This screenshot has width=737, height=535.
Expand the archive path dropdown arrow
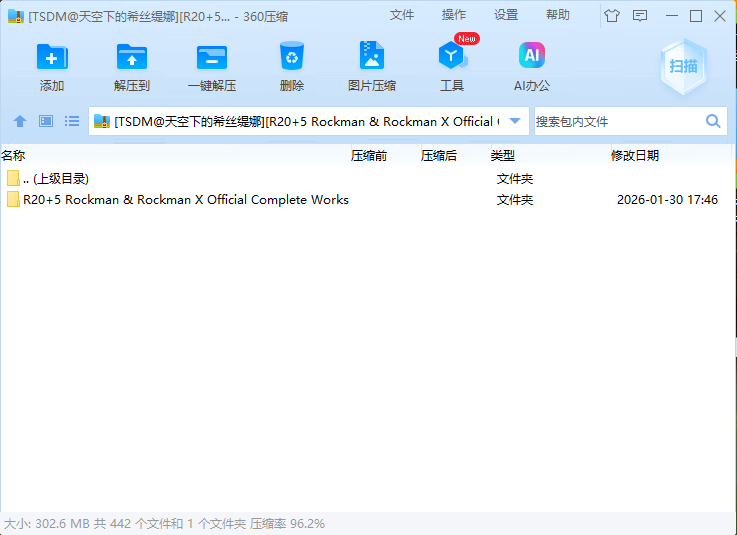[x=515, y=121]
